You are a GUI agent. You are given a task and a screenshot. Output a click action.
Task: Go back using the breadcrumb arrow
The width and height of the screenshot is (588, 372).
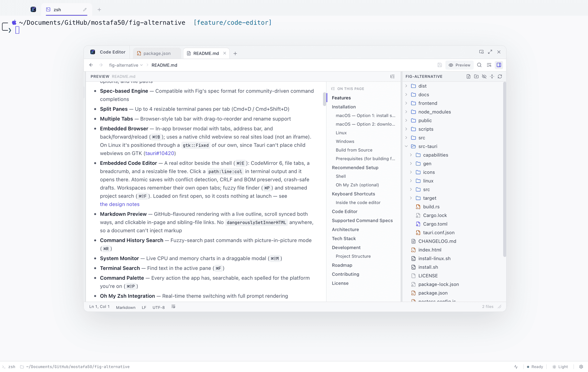click(91, 65)
